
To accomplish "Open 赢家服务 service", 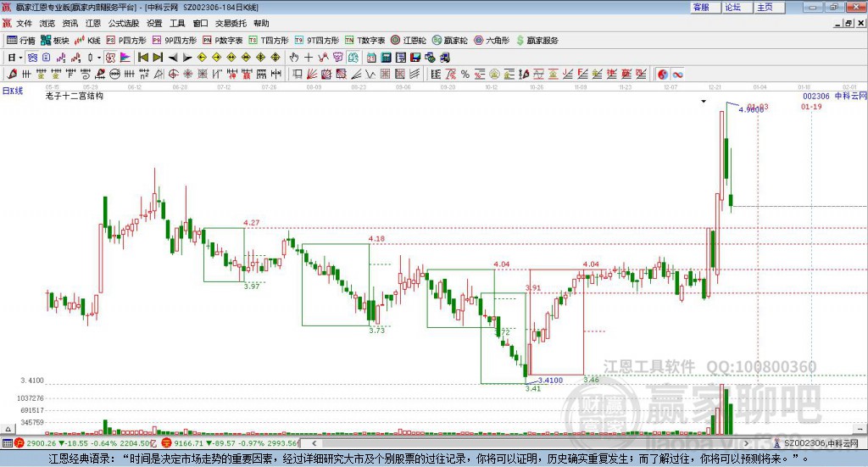I will [537, 41].
